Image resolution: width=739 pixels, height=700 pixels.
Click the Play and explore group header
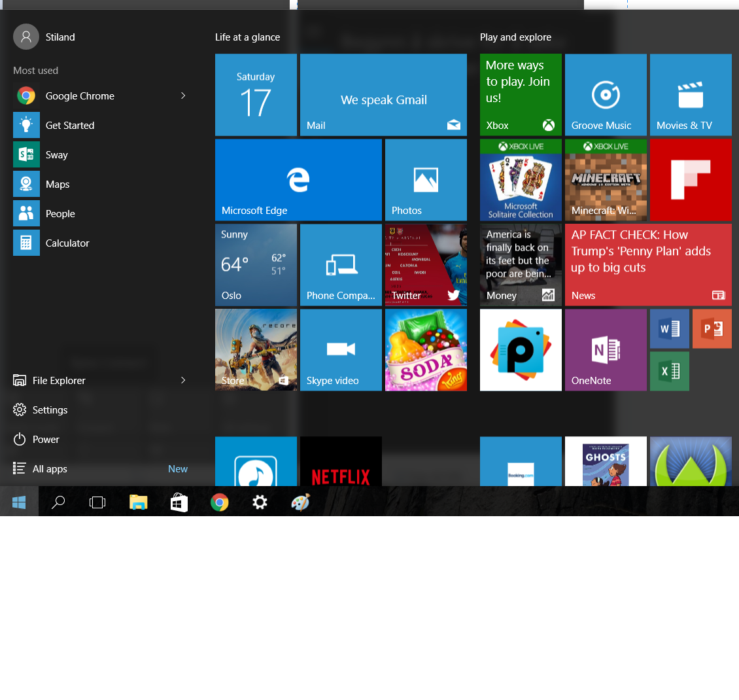[515, 37]
